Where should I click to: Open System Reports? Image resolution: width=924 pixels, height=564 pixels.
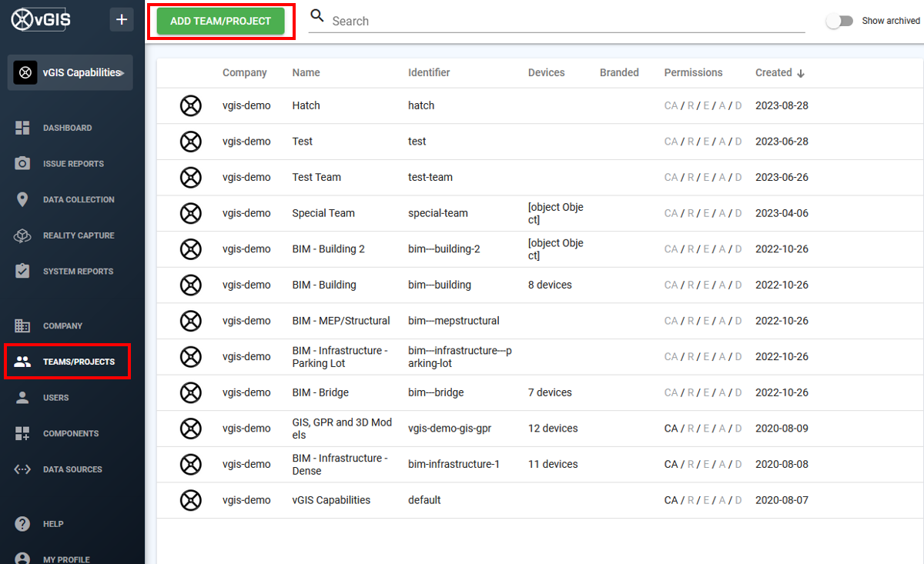(78, 272)
